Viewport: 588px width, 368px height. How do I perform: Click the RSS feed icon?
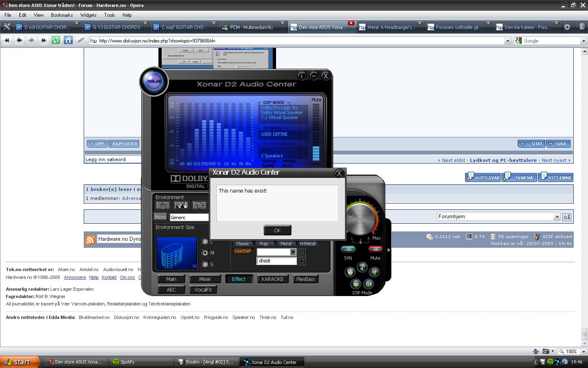coord(90,239)
